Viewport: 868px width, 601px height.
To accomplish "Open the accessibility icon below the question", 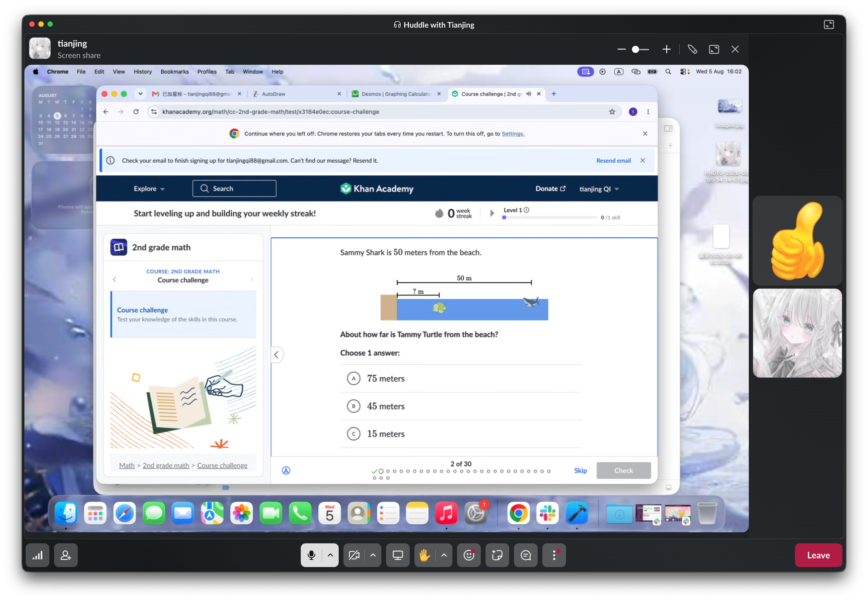I will 286,470.
